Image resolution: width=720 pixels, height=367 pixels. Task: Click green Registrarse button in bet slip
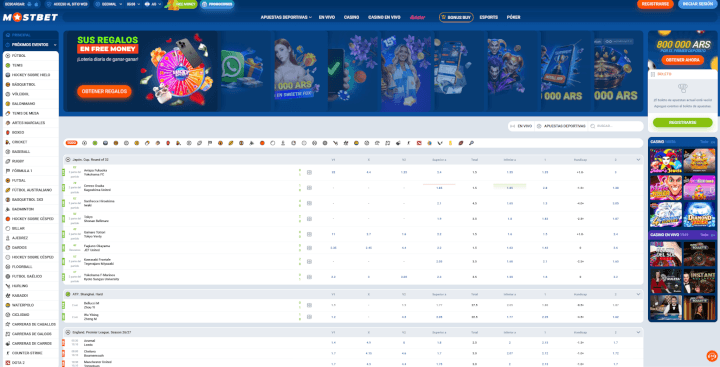coord(682,123)
